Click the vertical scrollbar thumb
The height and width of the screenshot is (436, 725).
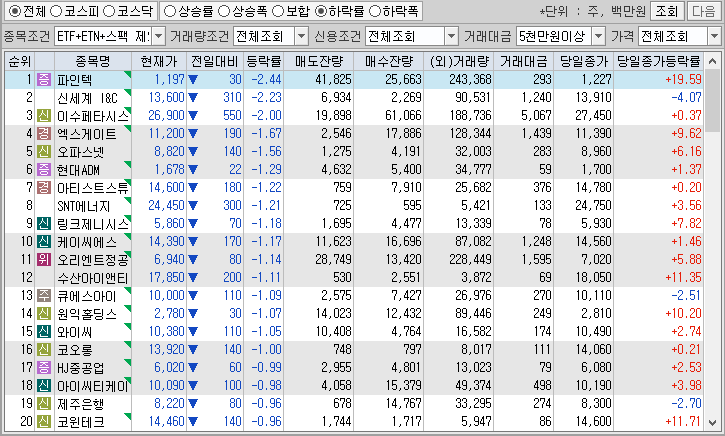point(712,102)
